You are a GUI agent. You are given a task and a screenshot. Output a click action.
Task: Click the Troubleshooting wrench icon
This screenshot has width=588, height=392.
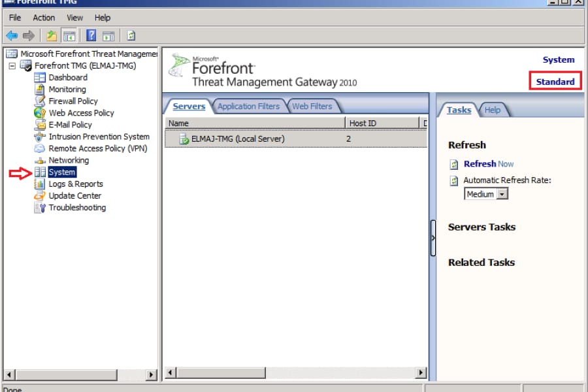(x=40, y=208)
